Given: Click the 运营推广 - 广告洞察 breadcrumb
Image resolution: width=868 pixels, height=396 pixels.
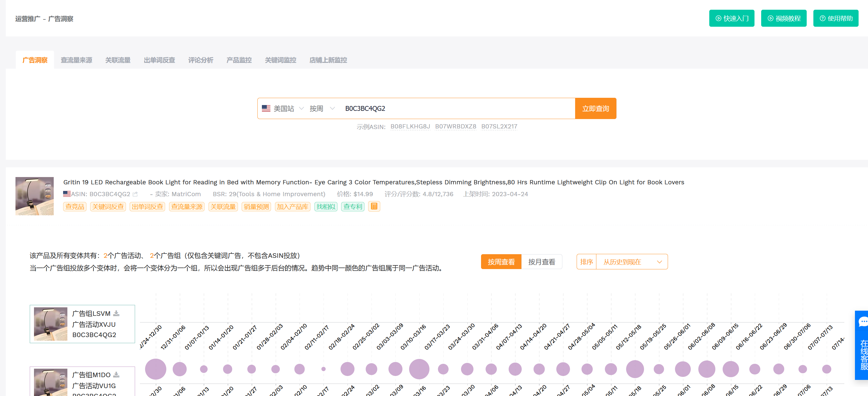Looking at the screenshot, I should [x=44, y=19].
